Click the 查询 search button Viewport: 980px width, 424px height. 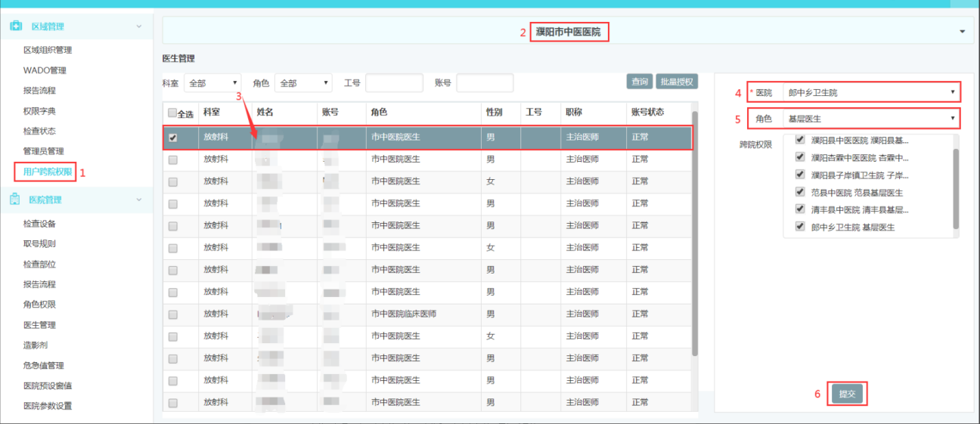(640, 82)
